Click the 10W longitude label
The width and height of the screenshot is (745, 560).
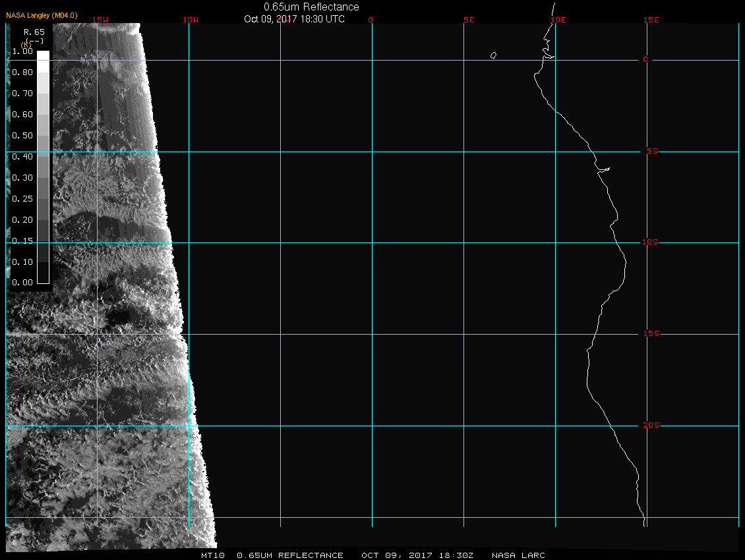click(x=190, y=20)
